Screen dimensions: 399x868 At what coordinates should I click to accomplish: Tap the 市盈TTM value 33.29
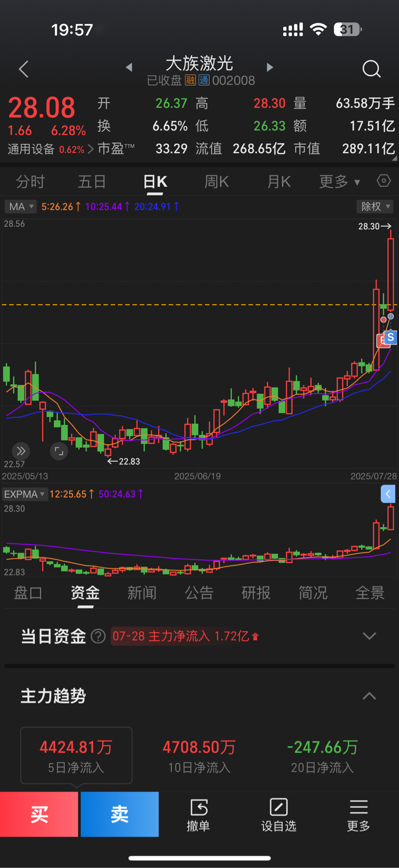point(171,149)
